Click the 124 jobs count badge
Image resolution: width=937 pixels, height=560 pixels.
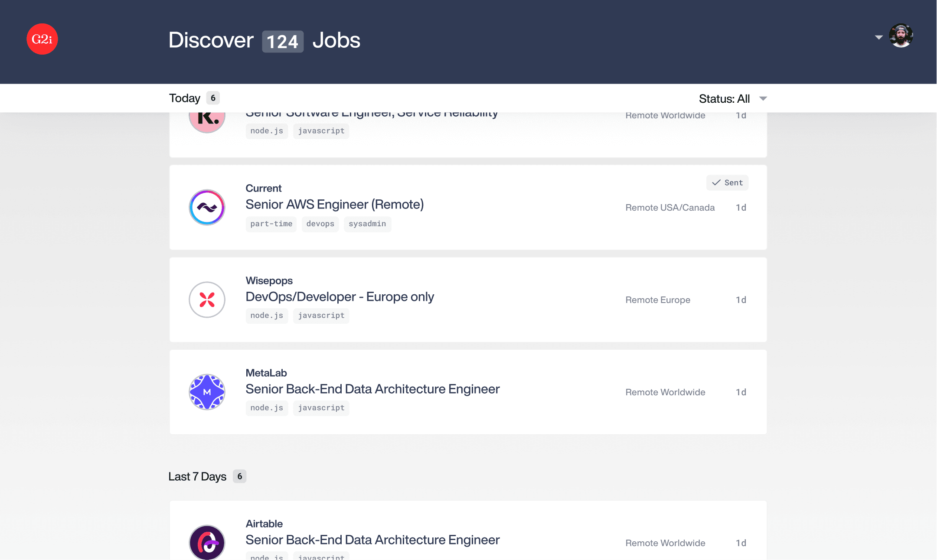click(x=282, y=41)
